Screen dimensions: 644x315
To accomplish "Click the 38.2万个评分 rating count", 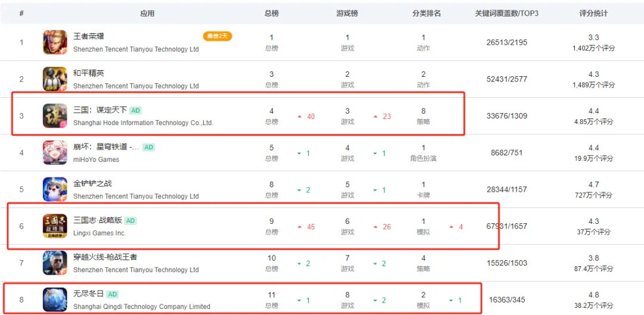I will click(593, 305).
